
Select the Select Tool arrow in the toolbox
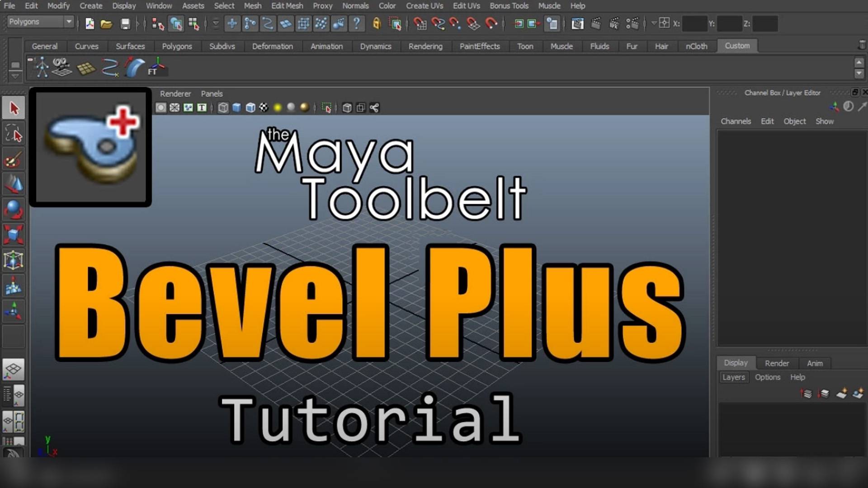pos(14,109)
